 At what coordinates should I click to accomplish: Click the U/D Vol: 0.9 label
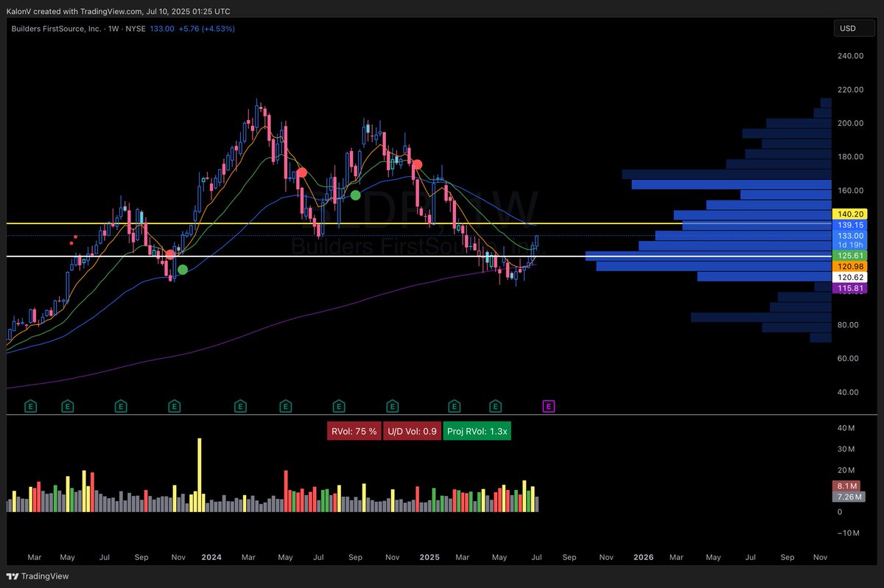(412, 431)
